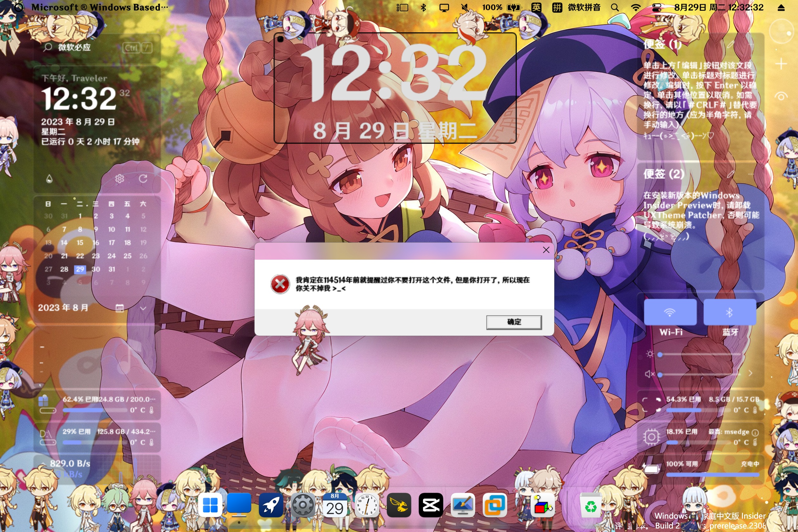Click the error message text in the dialog
Image resolution: width=798 pixels, height=532 pixels.
(412, 284)
